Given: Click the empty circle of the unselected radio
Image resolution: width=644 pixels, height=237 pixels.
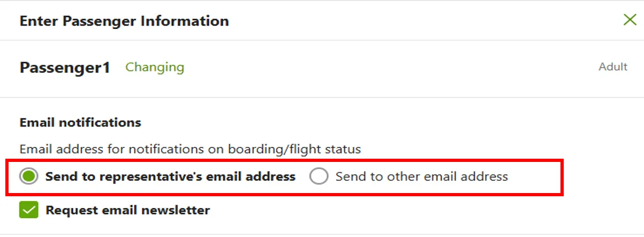Looking at the screenshot, I should click(319, 176).
